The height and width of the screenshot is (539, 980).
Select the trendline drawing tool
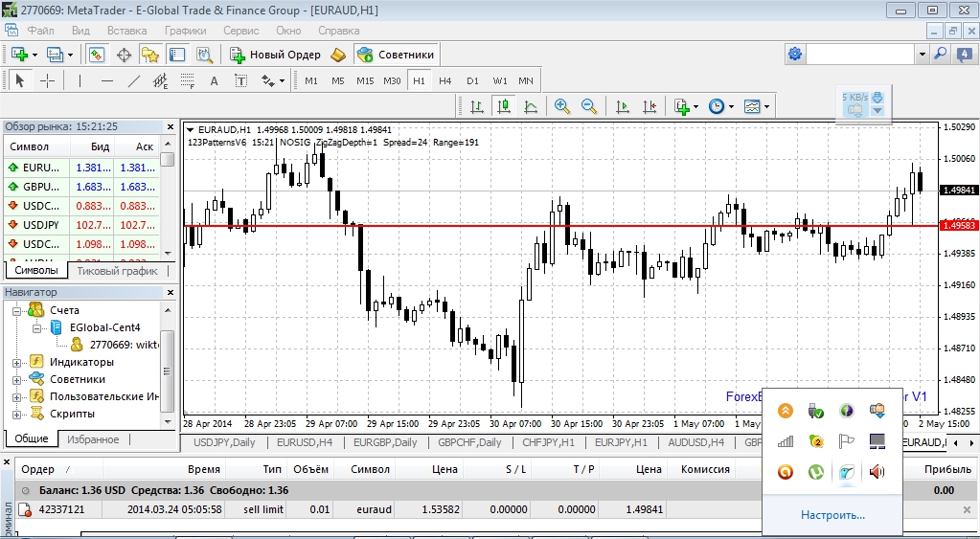click(x=134, y=80)
